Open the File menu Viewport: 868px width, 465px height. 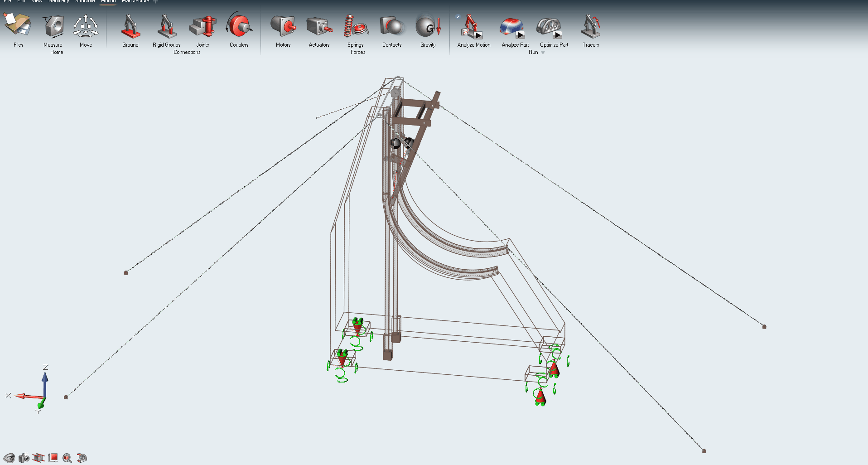pyautogui.click(x=8, y=1)
